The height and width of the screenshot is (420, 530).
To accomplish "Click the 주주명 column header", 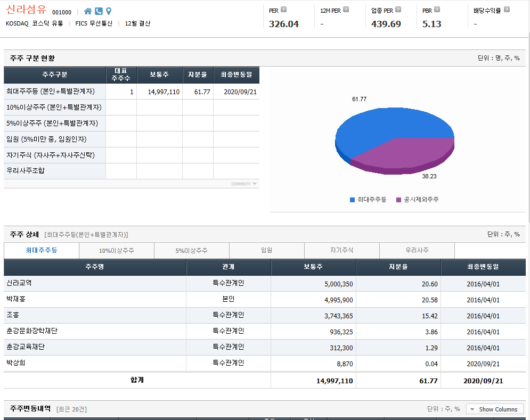I will click(x=95, y=267).
